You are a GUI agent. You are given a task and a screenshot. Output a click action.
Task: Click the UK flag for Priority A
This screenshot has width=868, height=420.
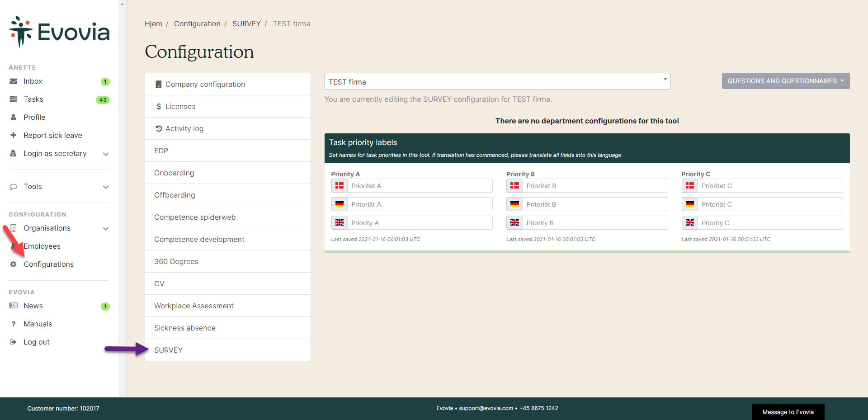pyautogui.click(x=340, y=223)
